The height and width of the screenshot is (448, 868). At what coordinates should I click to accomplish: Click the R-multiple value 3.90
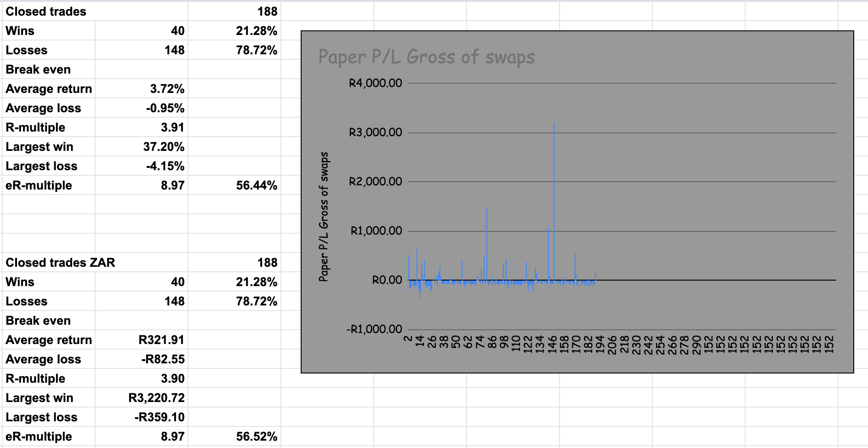click(172, 379)
